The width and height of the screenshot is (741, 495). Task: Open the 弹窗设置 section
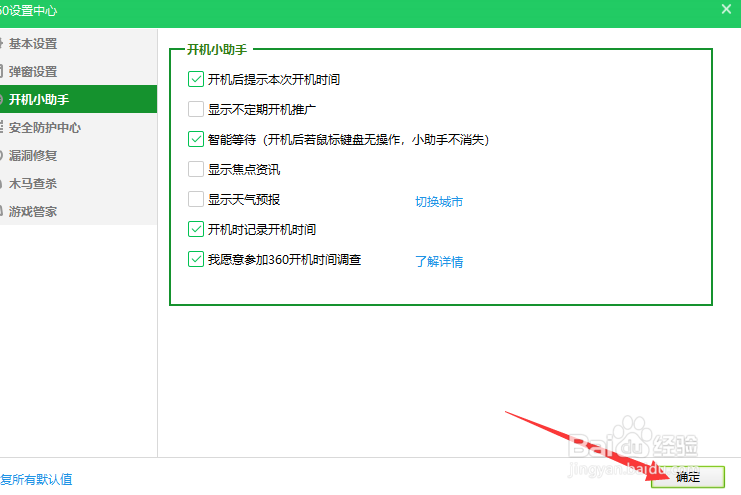pos(78,71)
